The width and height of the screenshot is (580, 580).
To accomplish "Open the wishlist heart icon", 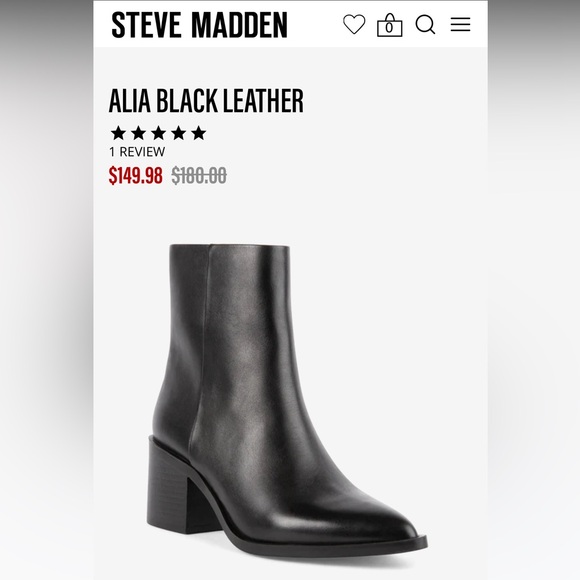I will pyautogui.click(x=354, y=24).
